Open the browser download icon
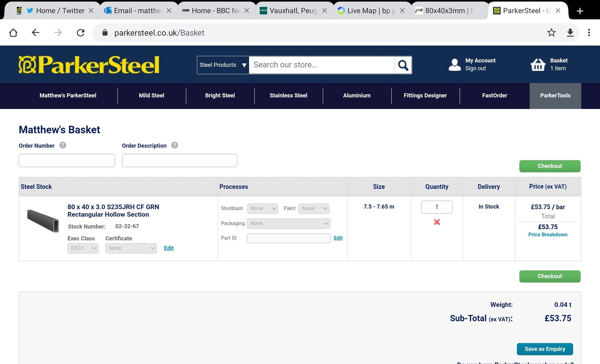The image size is (600, 364). click(570, 33)
